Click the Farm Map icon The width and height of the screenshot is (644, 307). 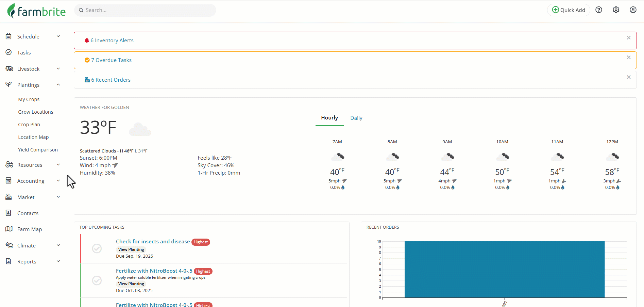(9, 229)
